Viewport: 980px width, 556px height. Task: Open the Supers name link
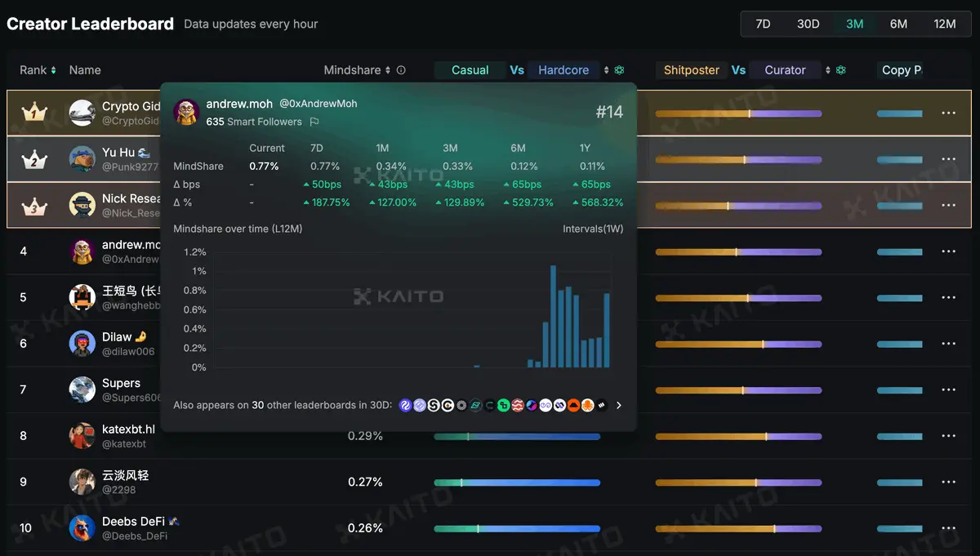(121, 383)
